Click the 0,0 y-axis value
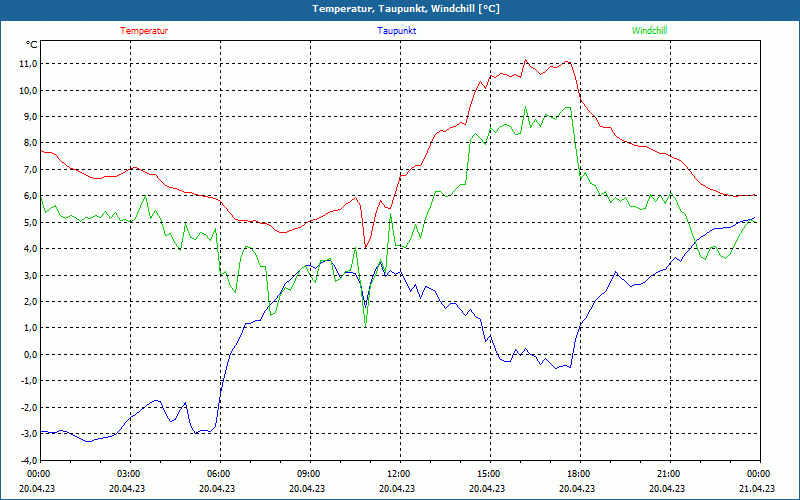Screen dimensions: 800x500 click(x=30, y=354)
